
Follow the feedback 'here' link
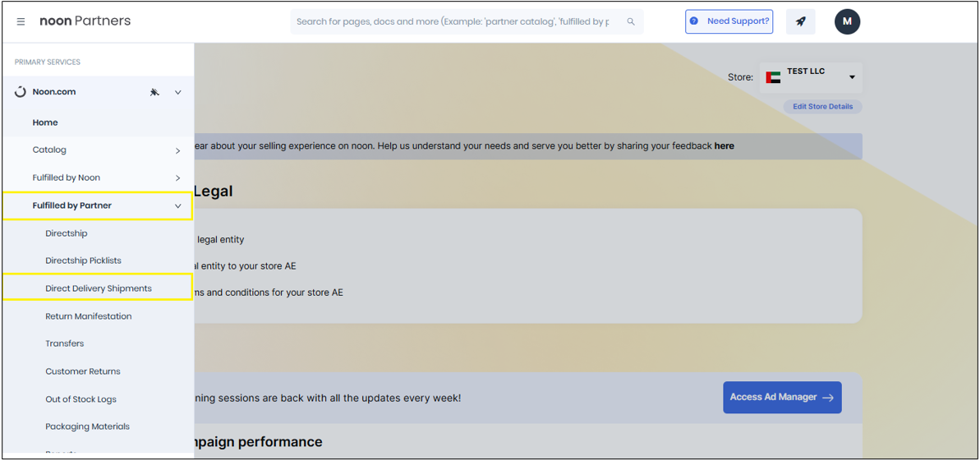(x=724, y=146)
